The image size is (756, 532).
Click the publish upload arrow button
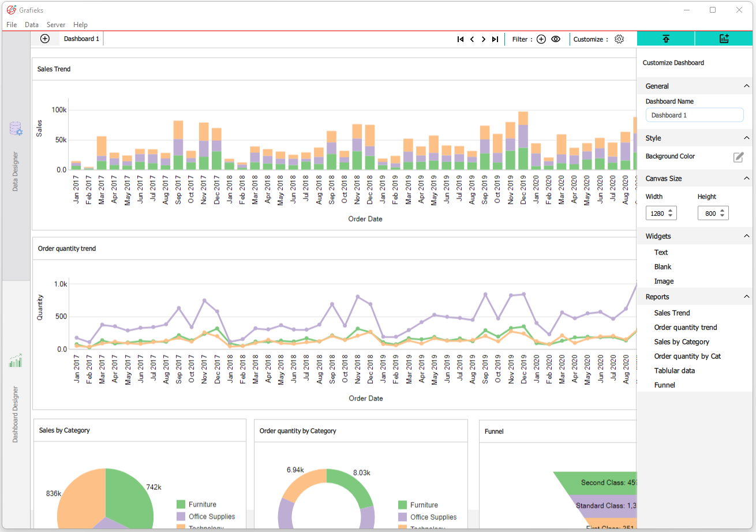666,39
